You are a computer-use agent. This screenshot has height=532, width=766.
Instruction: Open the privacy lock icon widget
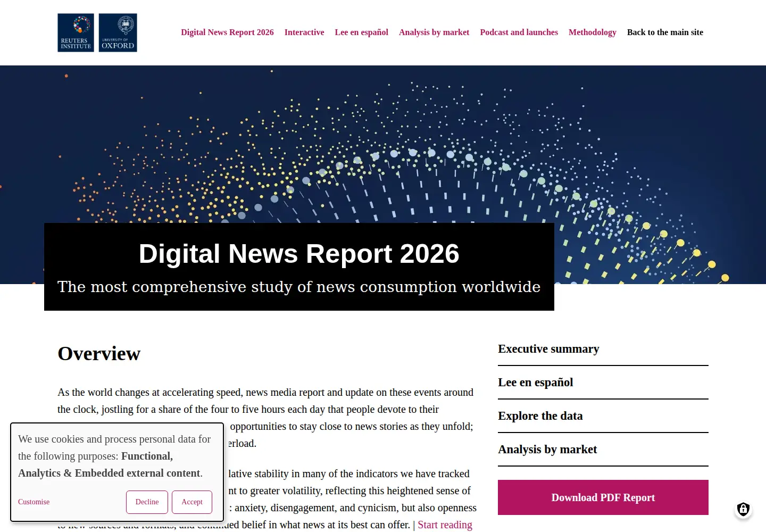tap(743, 509)
